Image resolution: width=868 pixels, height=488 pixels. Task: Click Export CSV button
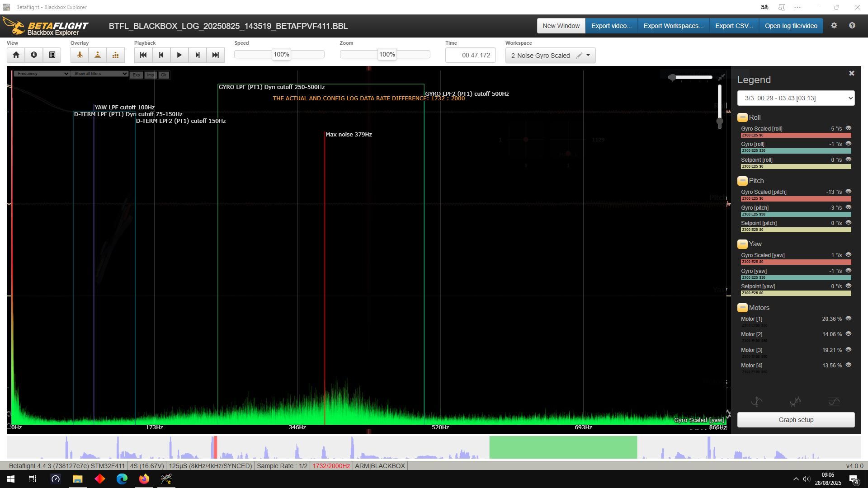[734, 26]
